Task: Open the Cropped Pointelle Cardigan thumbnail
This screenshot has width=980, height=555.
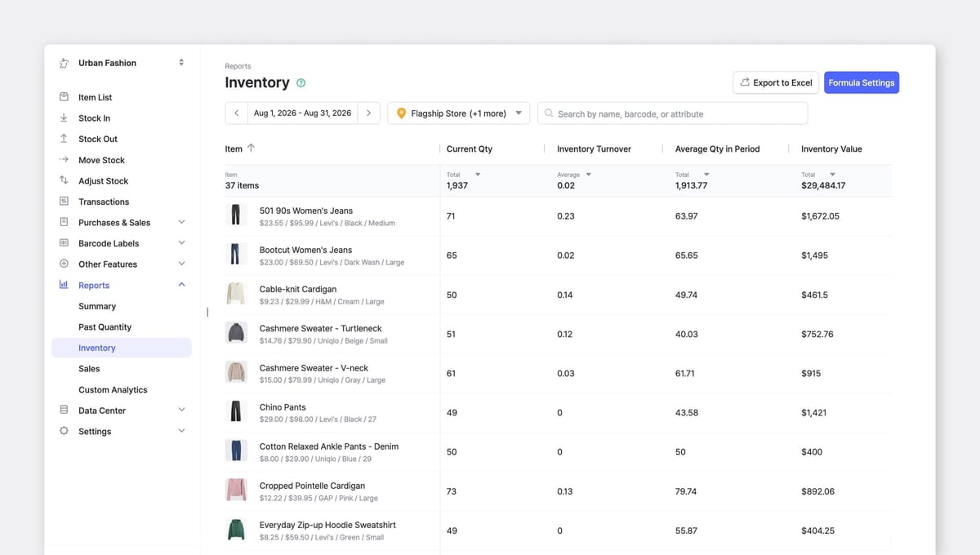Action: tap(236, 491)
